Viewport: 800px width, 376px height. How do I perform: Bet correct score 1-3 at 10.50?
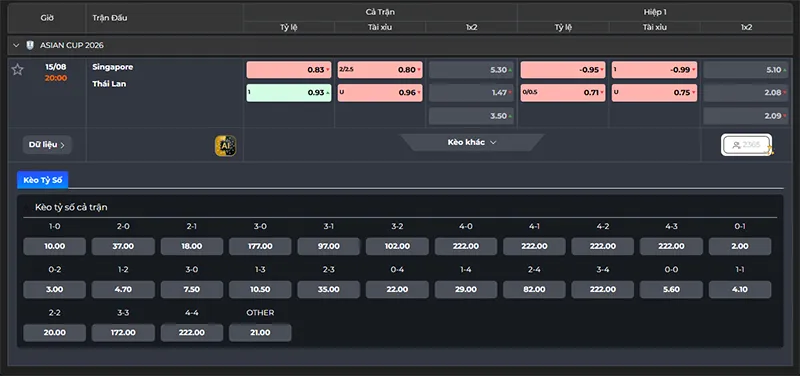(260, 290)
